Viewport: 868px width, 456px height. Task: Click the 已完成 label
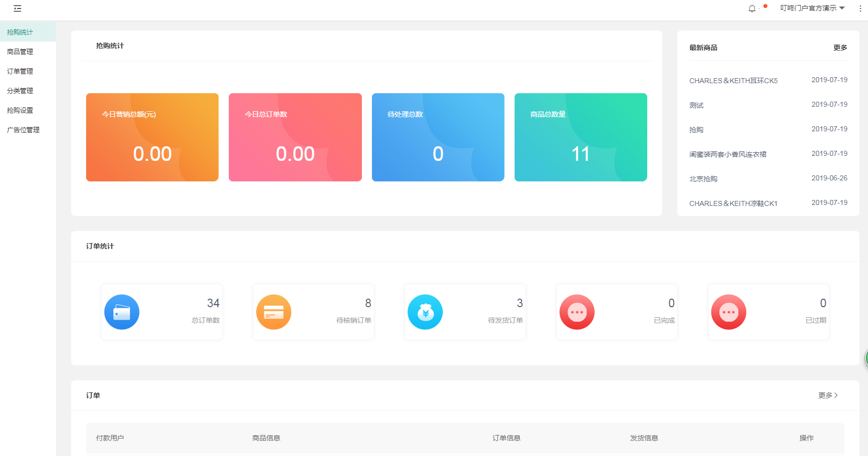(664, 320)
